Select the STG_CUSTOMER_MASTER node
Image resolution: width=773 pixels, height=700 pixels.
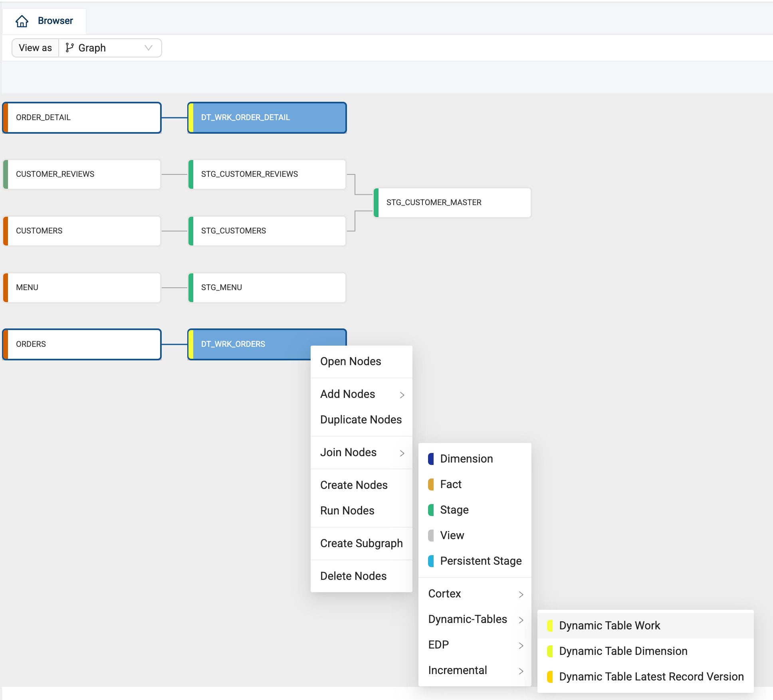click(x=452, y=202)
